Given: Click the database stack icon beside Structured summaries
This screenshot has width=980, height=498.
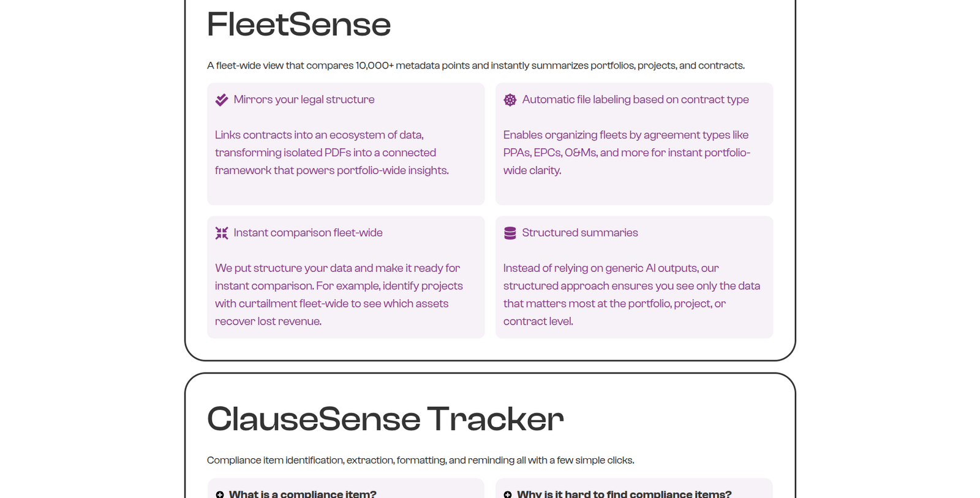Looking at the screenshot, I should [x=510, y=233].
